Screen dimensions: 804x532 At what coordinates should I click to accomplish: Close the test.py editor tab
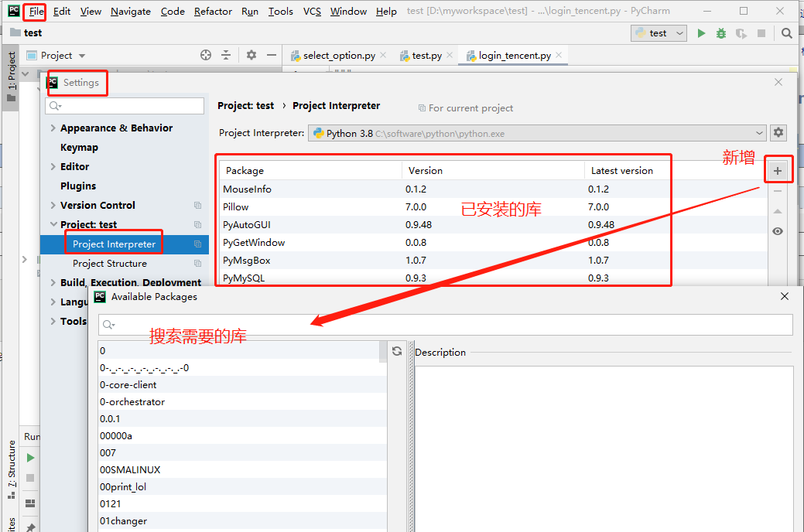click(x=450, y=55)
